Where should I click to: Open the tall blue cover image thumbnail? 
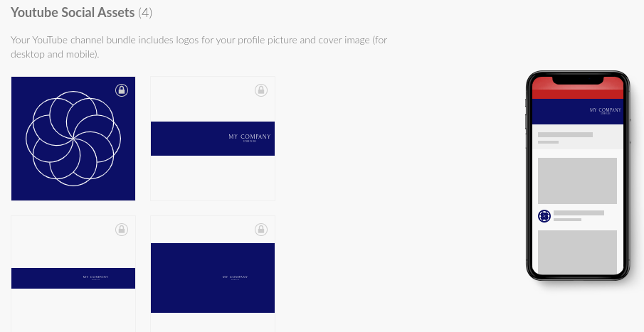coord(213,274)
